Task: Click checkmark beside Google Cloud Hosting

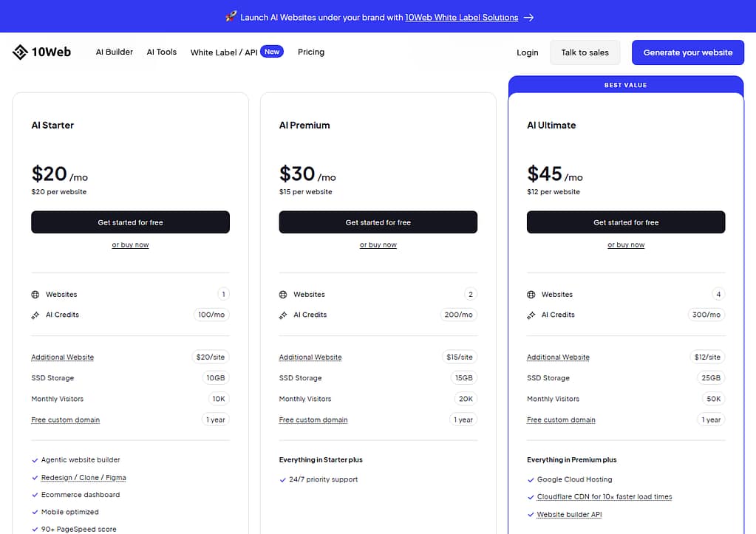Action: tap(531, 480)
